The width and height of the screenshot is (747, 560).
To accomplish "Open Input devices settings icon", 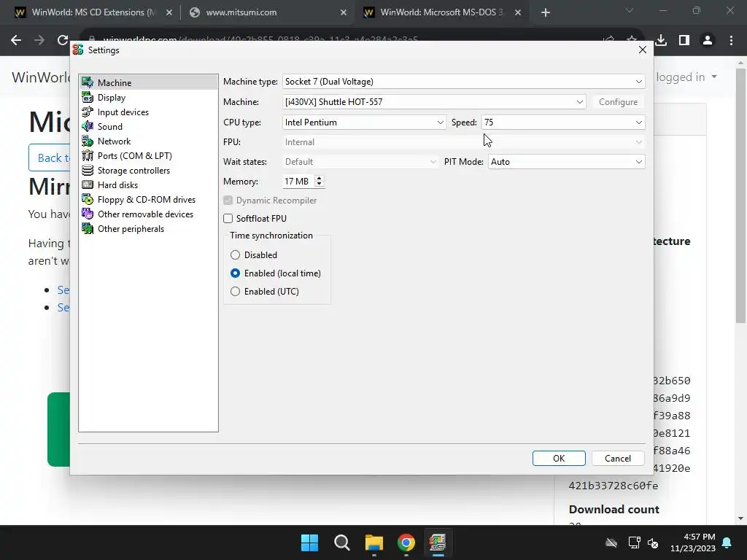I will coord(88,112).
